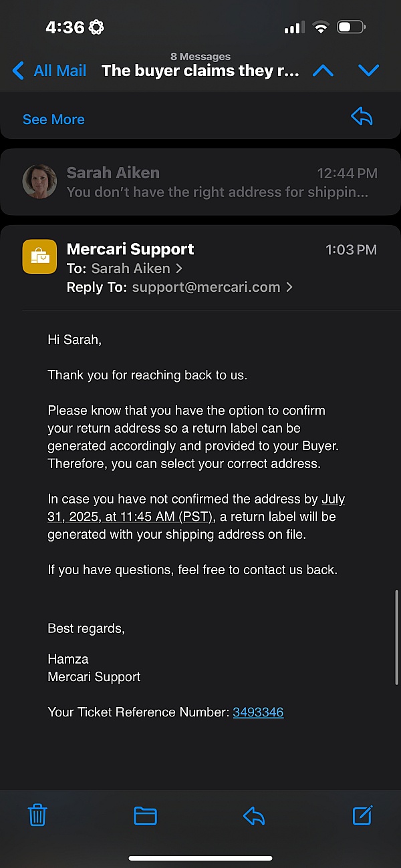401x868 pixels.
Task: Go to previous message with up arrow
Action: (323, 70)
